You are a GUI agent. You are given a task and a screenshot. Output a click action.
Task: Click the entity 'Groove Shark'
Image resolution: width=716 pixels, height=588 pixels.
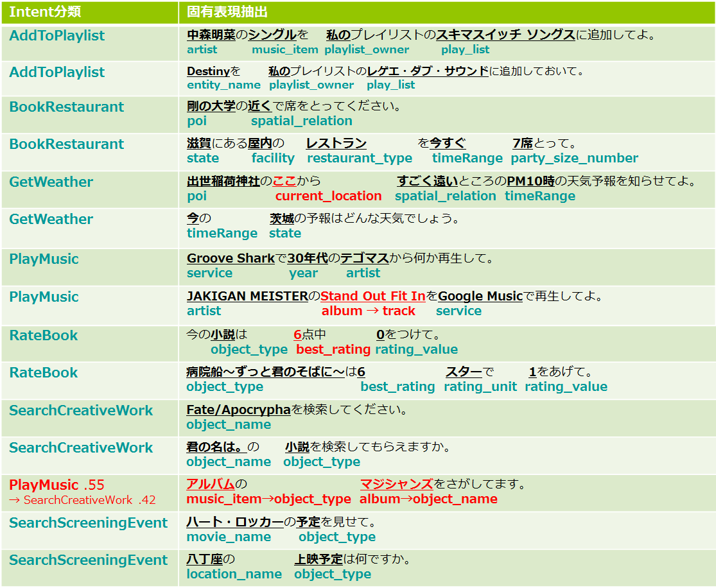click(231, 259)
